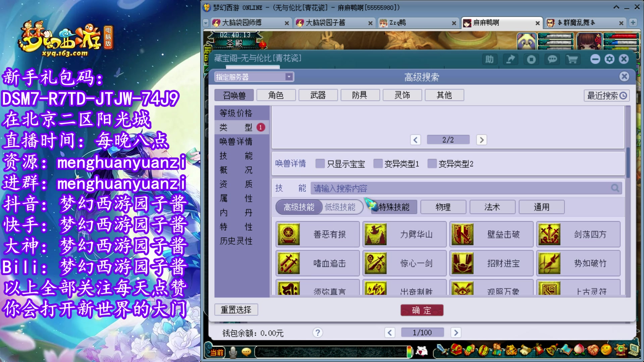Viewport: 644px width, 362px height.
Task: Click the microphone voice icon
Action: coord(233,352)
